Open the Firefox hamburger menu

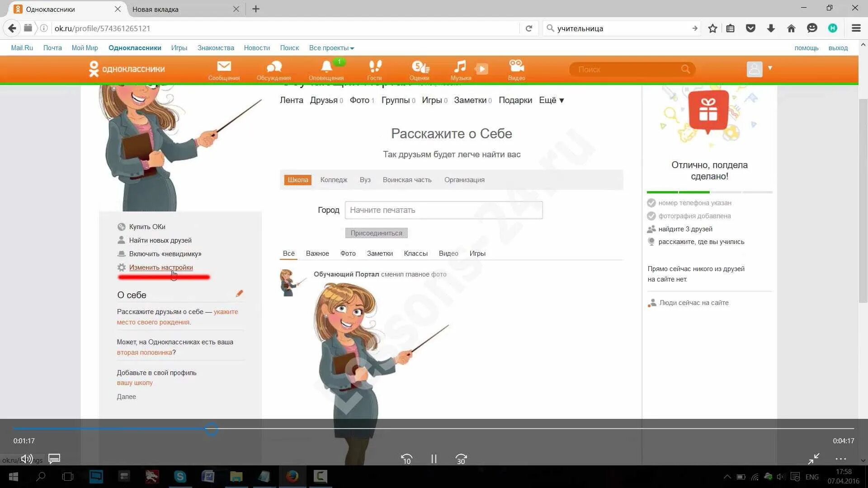pyautogui.click(x=856, y=28)
